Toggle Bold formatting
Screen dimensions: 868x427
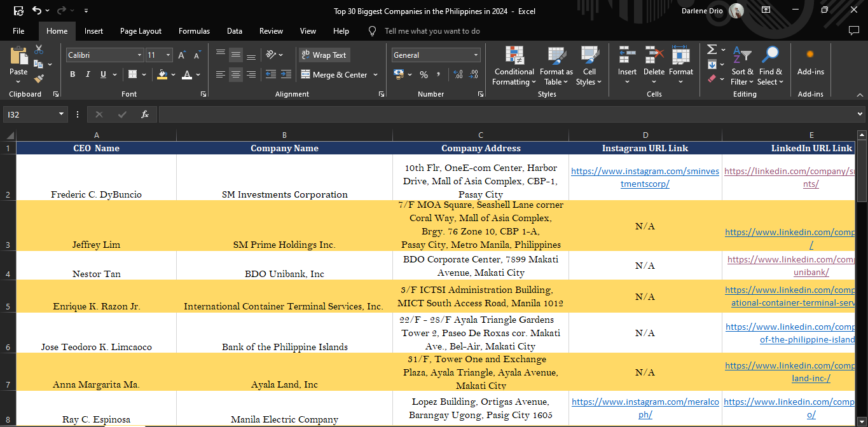(x=72, y=74)
